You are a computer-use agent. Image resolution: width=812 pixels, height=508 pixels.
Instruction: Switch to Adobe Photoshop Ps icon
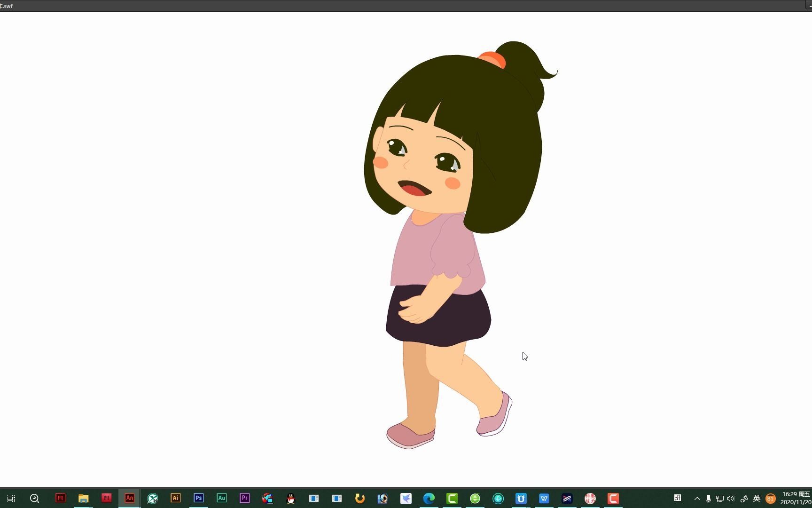[198, 498]
